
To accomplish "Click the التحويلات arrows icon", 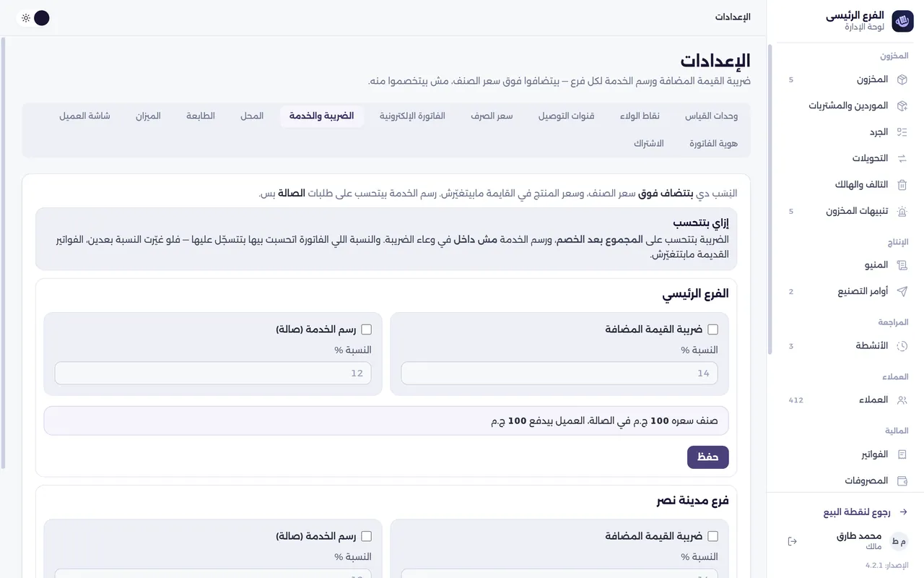I will click(x=902, y=158).
